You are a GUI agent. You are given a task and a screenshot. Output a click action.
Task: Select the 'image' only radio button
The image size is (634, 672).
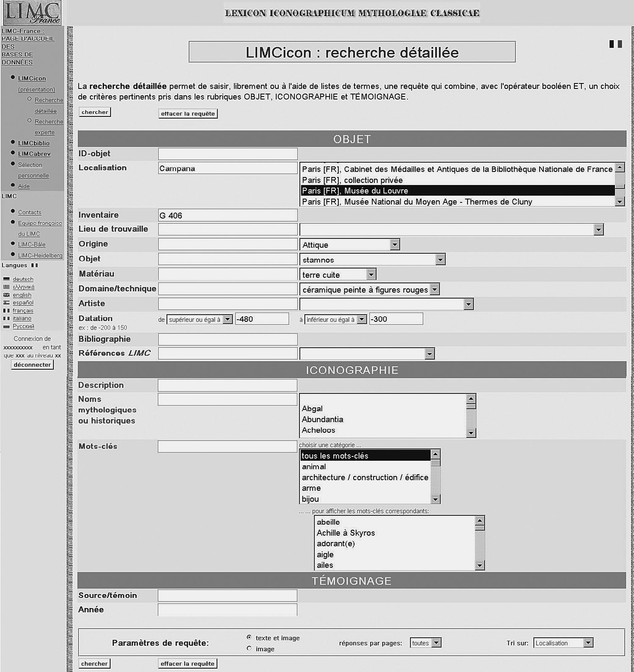[x=249, y=648]
